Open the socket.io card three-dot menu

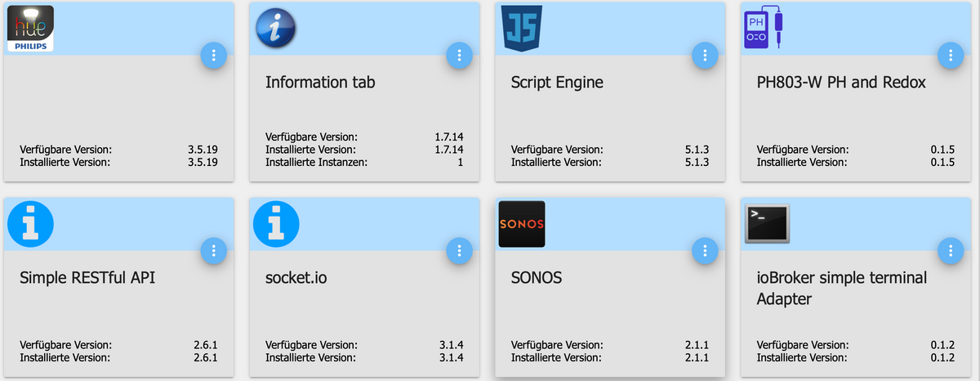click(460, 251)
